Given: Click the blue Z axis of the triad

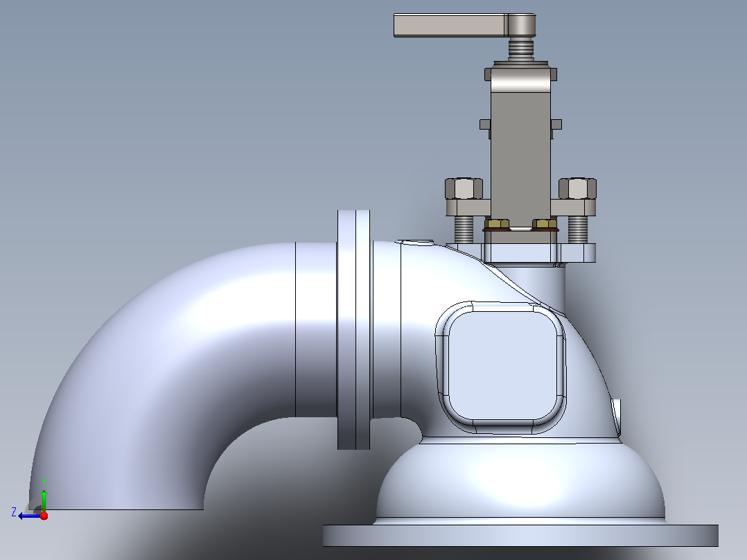Looking at the screenshot, I should tap(30, 516).
